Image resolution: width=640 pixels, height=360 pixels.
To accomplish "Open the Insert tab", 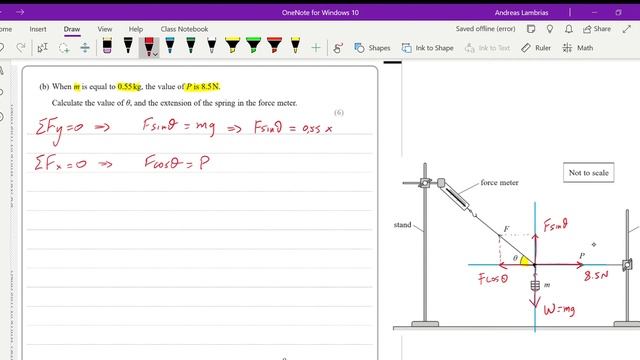I will [38, 29].
